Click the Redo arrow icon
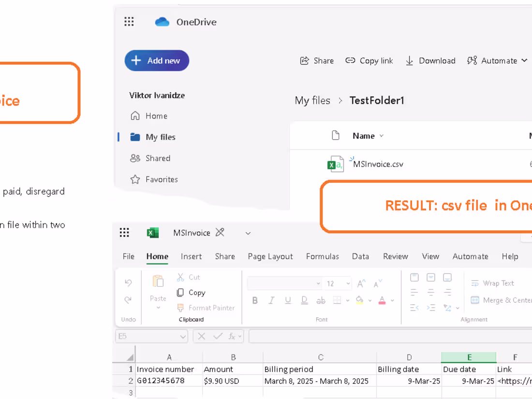The width and height of the screenshot is (532, 399). pyautogui.click(x=128, y=300)
